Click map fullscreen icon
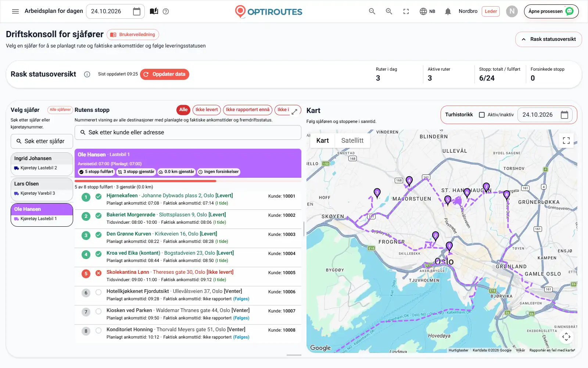 [x=566, y=140]
